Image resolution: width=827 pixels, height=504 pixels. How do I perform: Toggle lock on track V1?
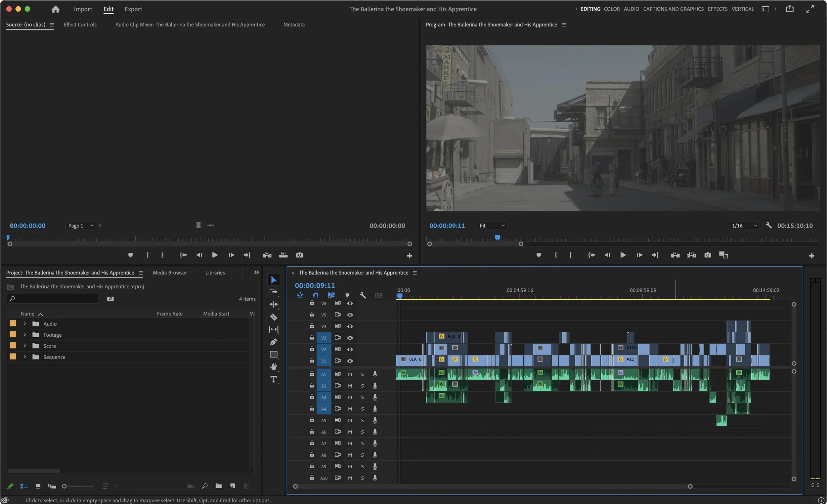312,360
